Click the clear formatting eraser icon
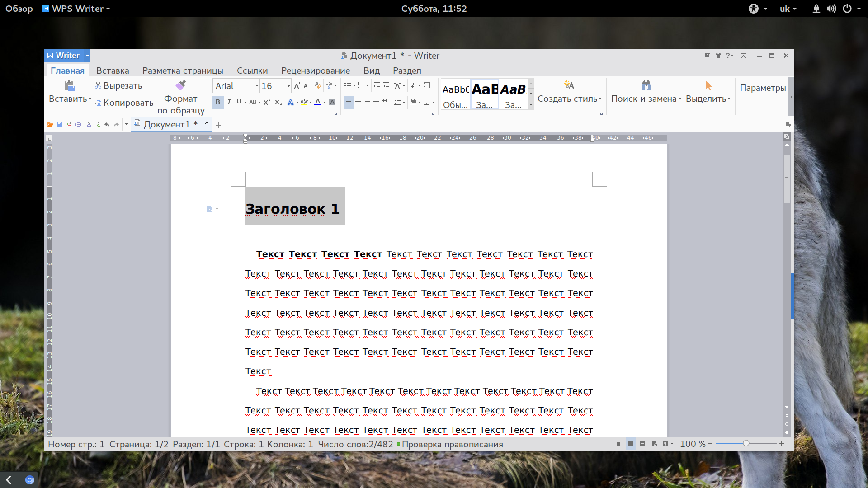This screenshot has width=868, height=488. [x=317, y=85]
